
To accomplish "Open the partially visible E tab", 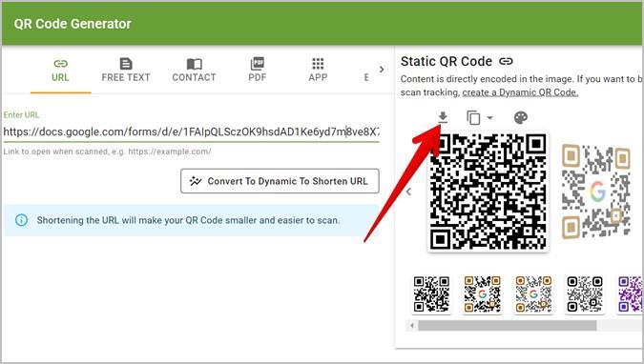I will click(366, 77).
